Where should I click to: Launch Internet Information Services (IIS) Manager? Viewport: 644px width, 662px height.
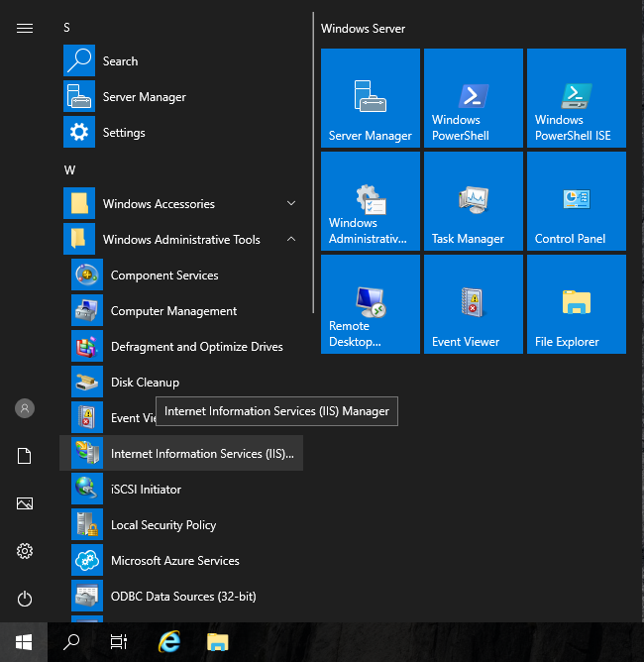[x=181, y=453]
